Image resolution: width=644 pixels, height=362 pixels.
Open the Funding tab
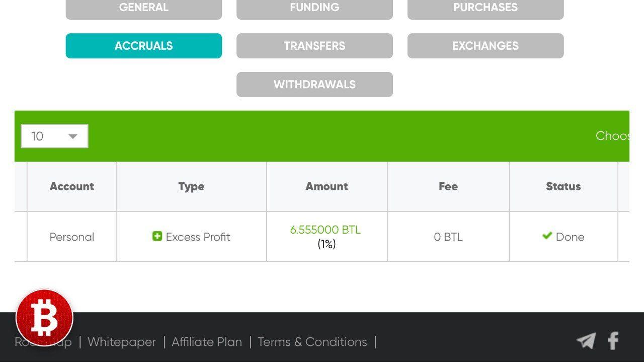click(x=314, y=8)
